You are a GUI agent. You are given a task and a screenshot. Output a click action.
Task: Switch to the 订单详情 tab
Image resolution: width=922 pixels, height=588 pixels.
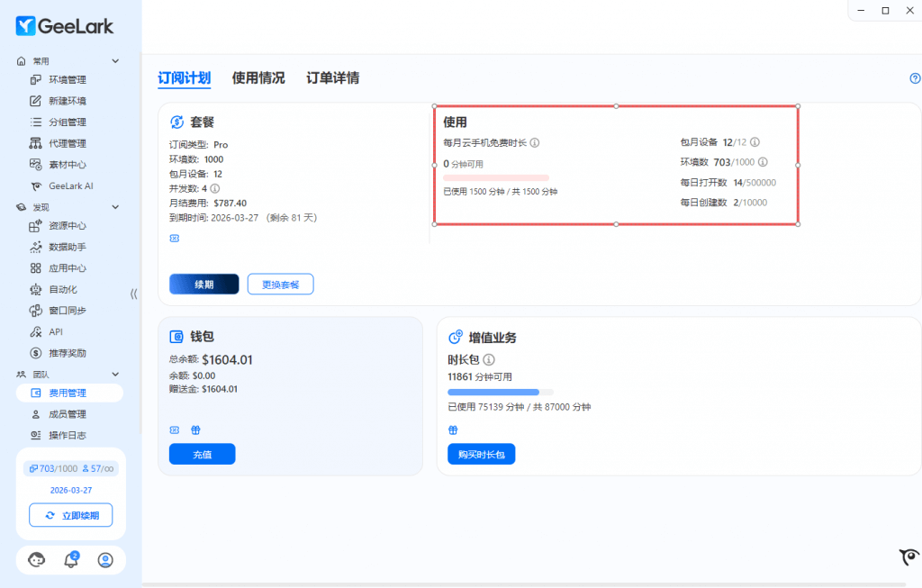332,78
